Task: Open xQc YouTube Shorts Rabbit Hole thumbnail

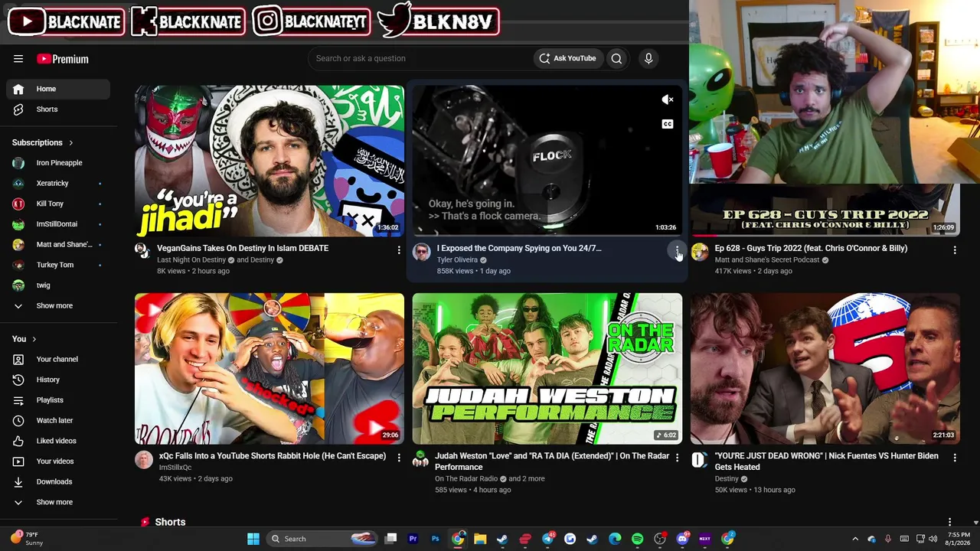Action: 269,369
